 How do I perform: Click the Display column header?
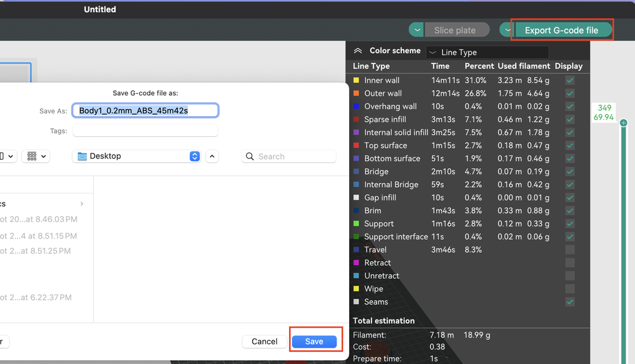pyautogui.click(x=568, y=66)
